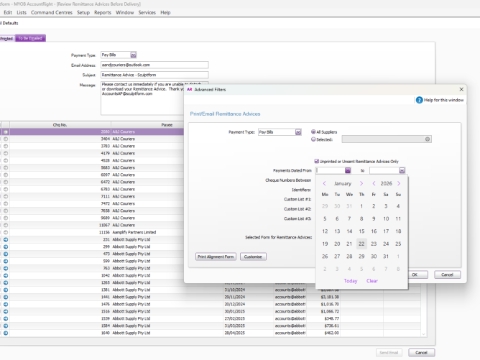Open the Lists menu
This screenshot has width=480, height=360.
tap(21, 12)
